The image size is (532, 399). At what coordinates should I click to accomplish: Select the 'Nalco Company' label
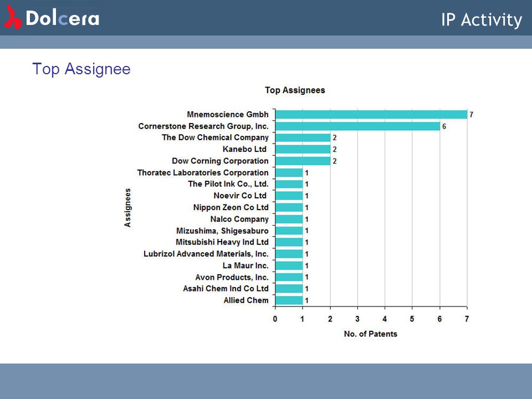point(239,219)
